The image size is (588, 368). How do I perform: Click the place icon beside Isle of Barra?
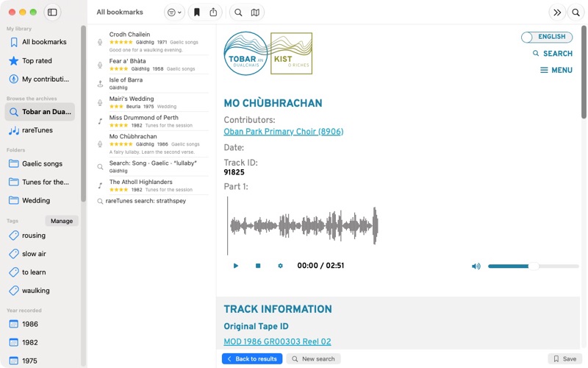tap(100, 84)
